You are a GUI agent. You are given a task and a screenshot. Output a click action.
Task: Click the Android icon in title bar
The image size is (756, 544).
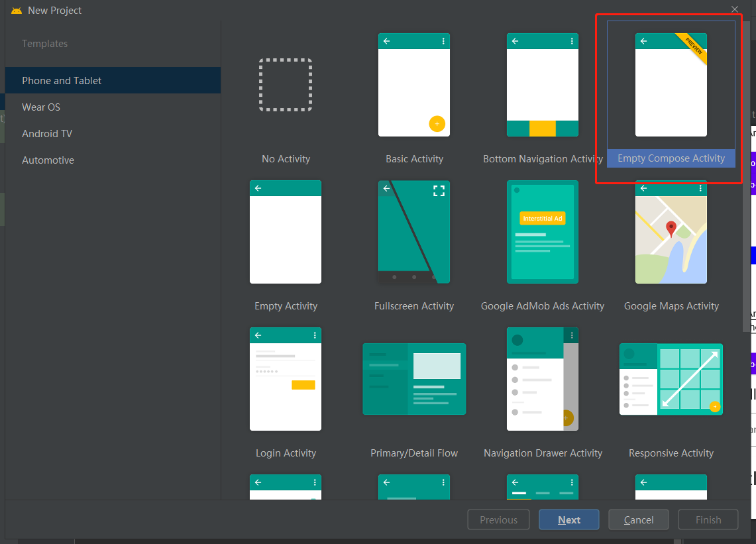(x=17, y=10)
